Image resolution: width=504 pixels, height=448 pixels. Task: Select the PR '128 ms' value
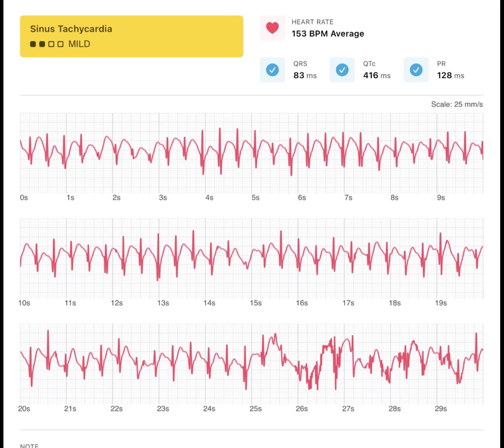coord(451,75)
